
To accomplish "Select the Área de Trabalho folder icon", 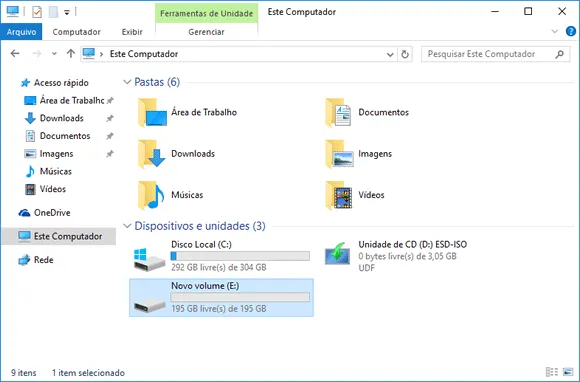I will [x=152, y=112].
